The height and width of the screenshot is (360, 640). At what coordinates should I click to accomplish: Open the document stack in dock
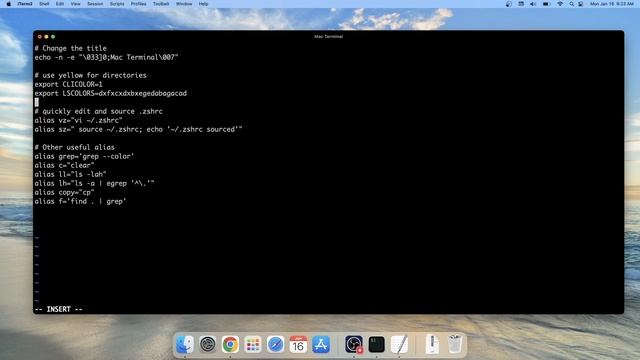(x=432, y=344)
